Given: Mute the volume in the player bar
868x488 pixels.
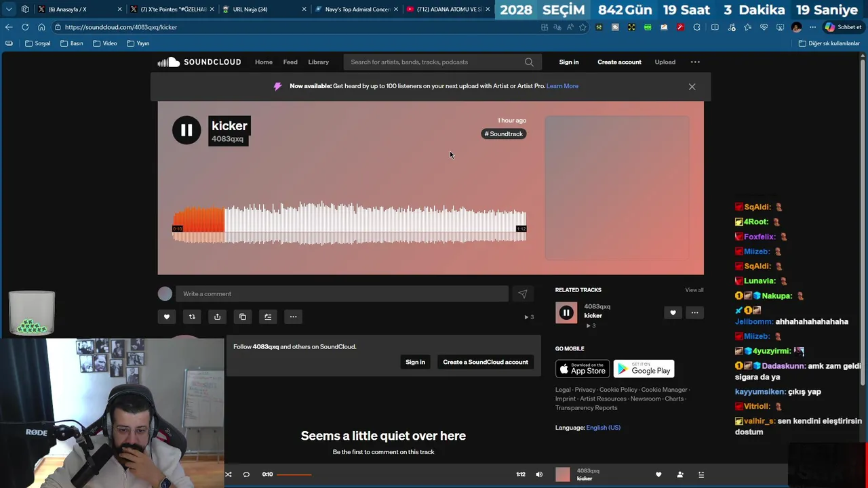Looking at the screenshot, I should click(x=539, y=474).
